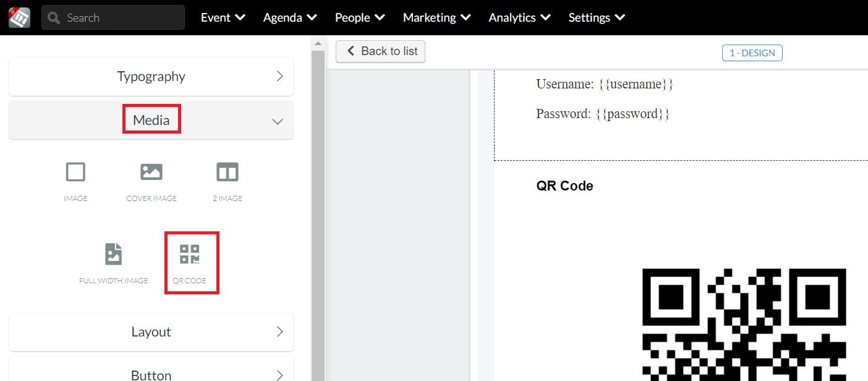This screenshot has width=868, height=381.
Task: Open the People menu
Action: coord(360,17)
